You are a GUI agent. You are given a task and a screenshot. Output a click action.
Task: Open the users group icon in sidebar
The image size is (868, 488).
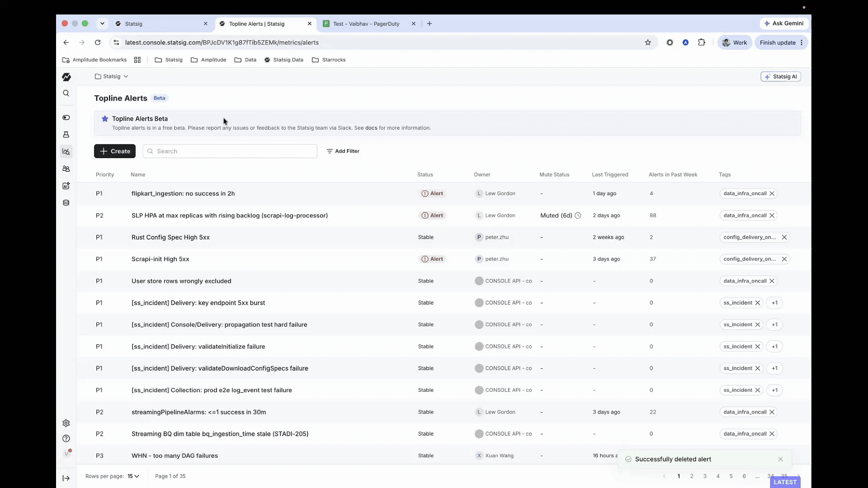click(66, 169)
